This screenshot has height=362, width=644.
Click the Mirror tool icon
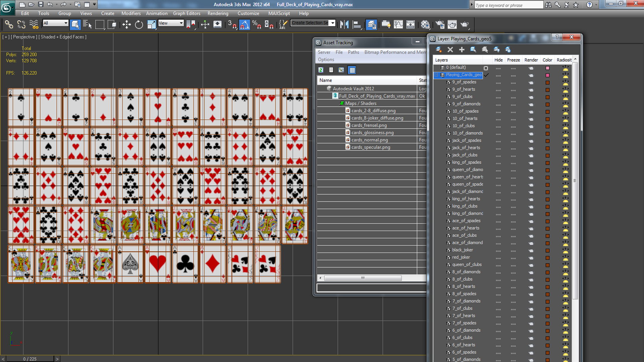click(344, 24)
